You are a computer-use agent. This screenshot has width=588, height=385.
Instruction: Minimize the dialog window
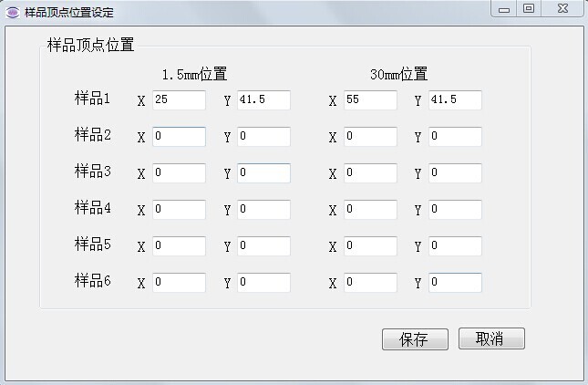[504, 9]
